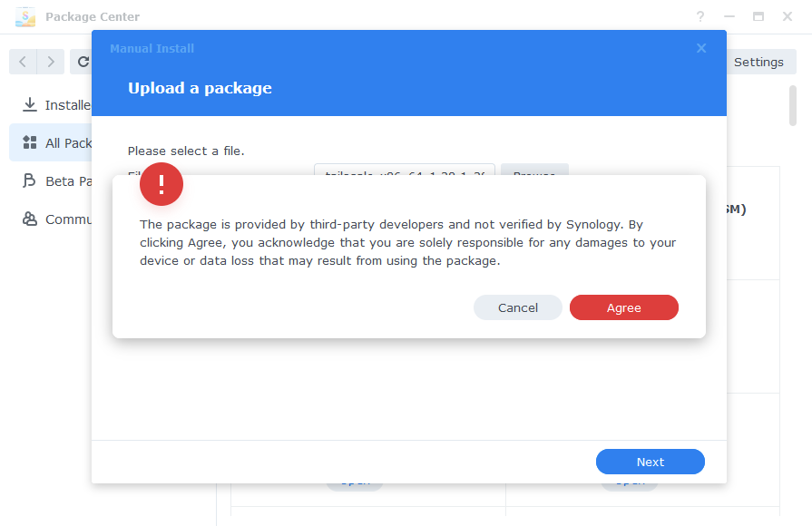Click the Package Center app icon
The width and height of the screenshot is (812, 526).
24,16
